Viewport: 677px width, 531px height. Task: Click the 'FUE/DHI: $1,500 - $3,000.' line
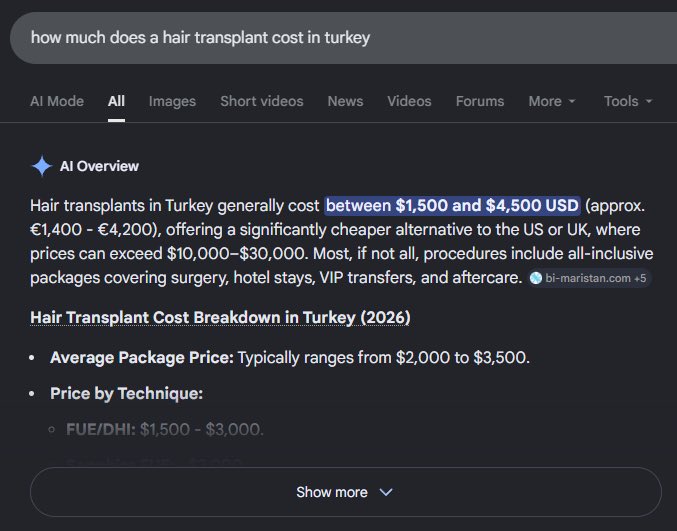(165, 430)
